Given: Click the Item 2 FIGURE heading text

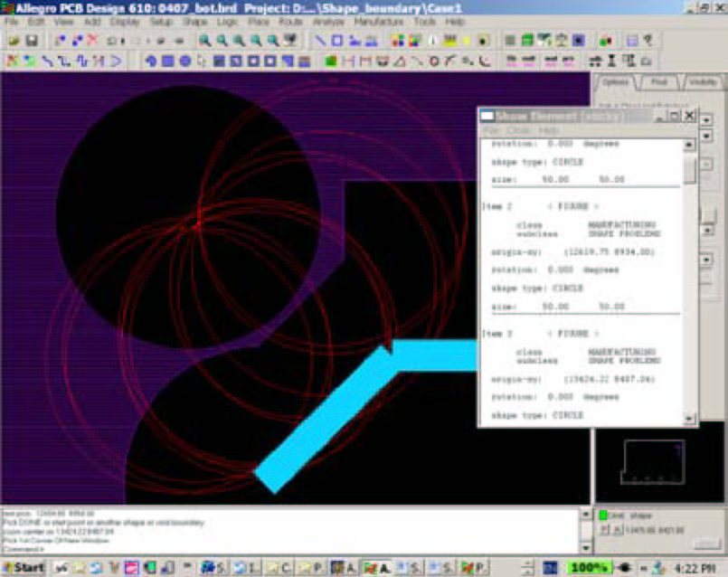Looking at the screenshot, I should [x=542, y=206].
